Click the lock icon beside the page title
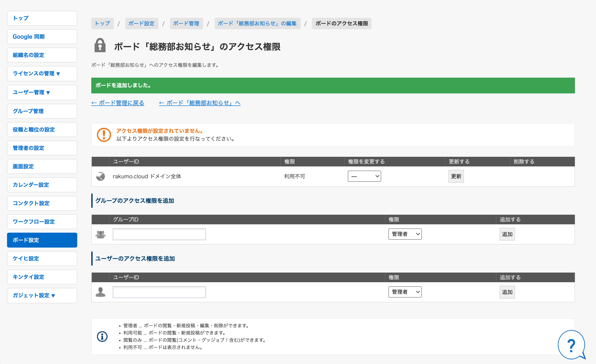Screen dimensions: 596x364 click(x=100, y=45)
